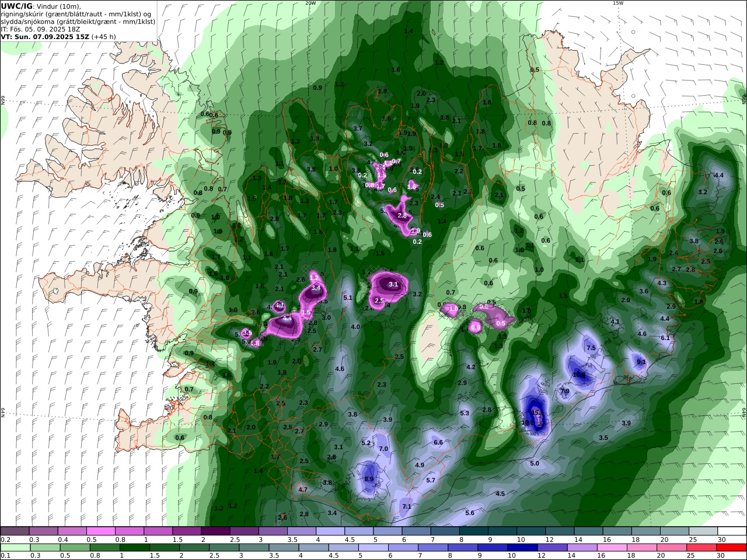Screen dimensions: 747x560
Task: Select the 0.2 dusky purple snowfall legend swatch
Action: pyautogui.click(x=15, y=531)
